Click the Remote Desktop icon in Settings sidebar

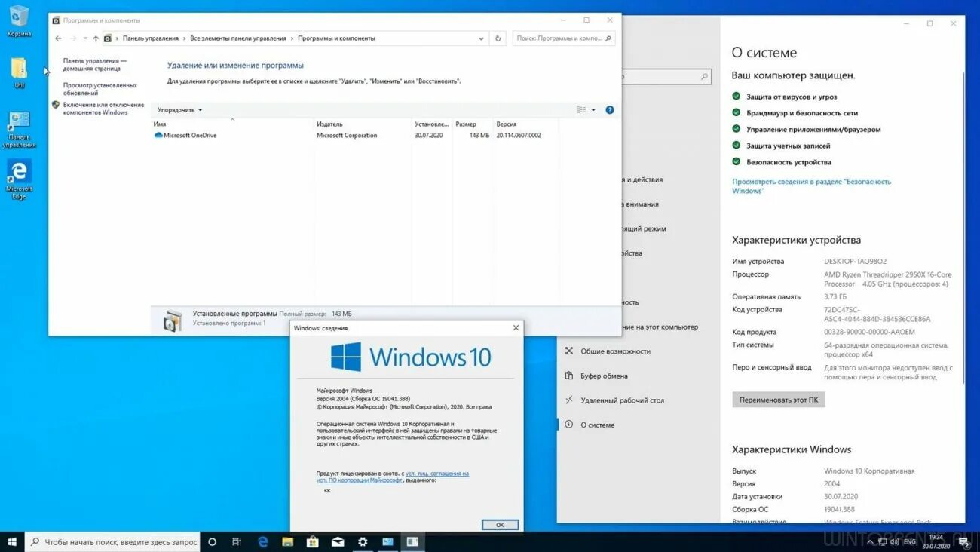coord(569,400)
